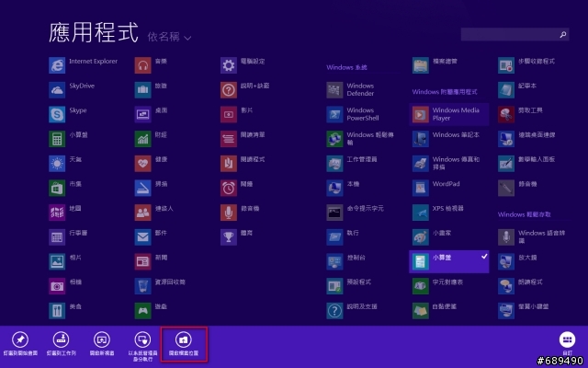Open the 美食 food app
Image resolution: width=588 pixels, height=368 pixels.
[65, 311]
